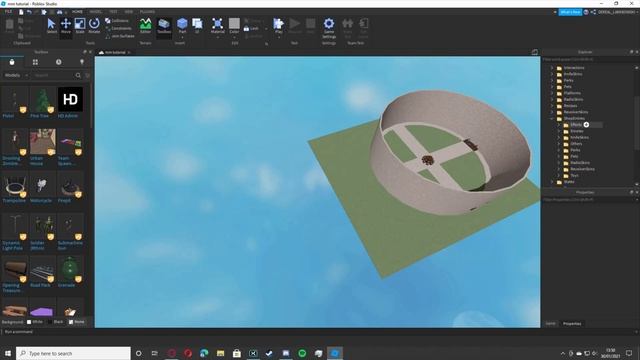640x360 pixels.
Task: Insert the Pine Tree model
Action: click(42, 102)
